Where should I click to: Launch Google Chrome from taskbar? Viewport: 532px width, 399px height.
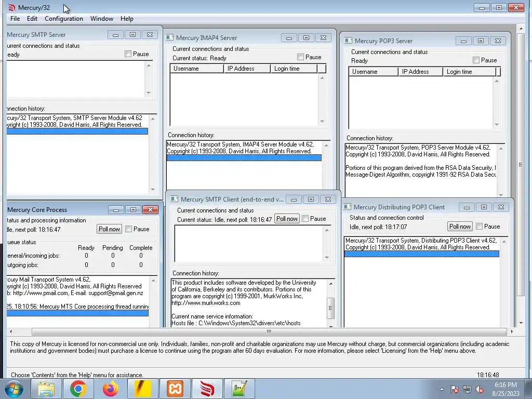(x=78, y=389)
